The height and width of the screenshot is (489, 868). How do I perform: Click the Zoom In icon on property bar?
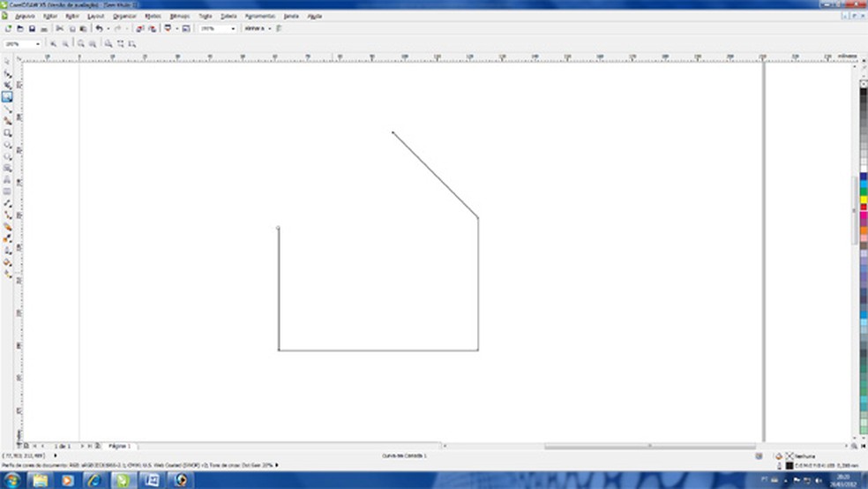click(53, 44)
